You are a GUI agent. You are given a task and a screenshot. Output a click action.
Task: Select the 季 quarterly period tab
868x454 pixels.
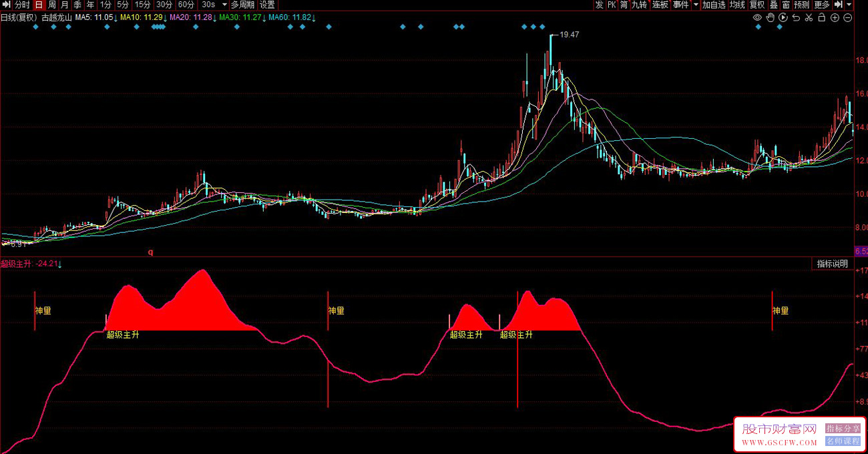pyautogui.click(x=77, y=5)
